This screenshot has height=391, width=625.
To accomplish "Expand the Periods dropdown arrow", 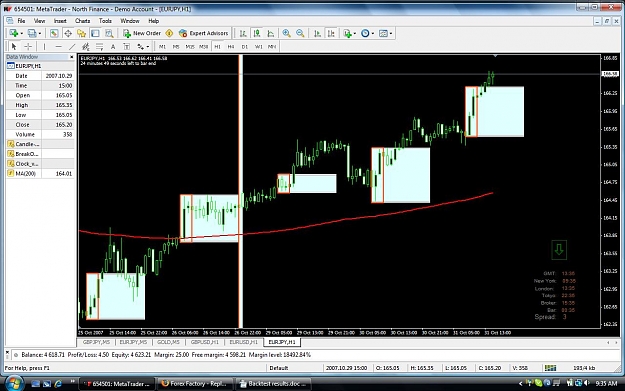I will click(373, 34).
